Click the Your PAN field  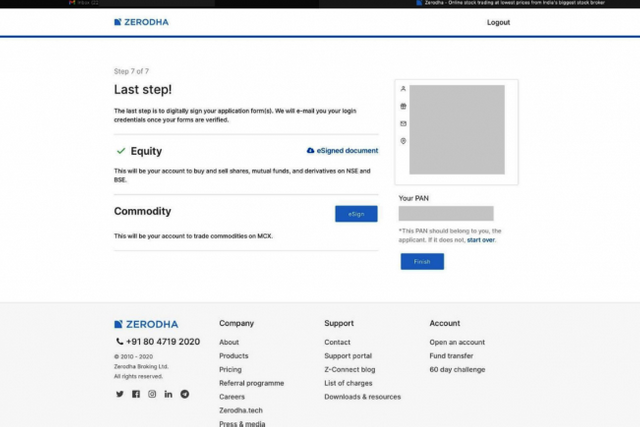tap(446, 214)
